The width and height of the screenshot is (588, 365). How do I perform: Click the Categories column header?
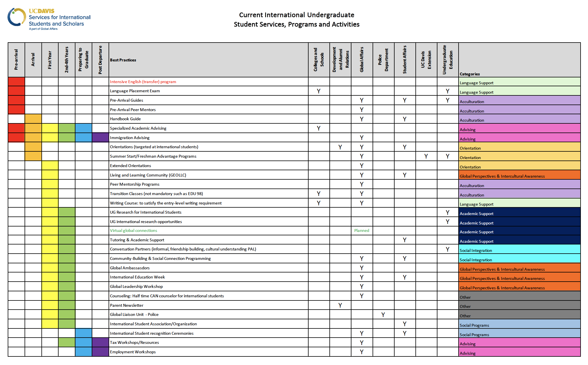pos(469,74)
